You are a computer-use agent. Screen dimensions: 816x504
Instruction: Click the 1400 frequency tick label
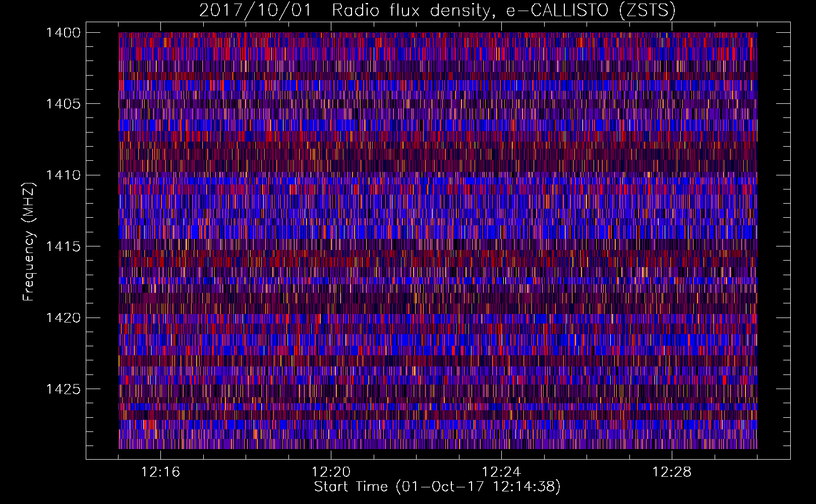tap(63, 33)
